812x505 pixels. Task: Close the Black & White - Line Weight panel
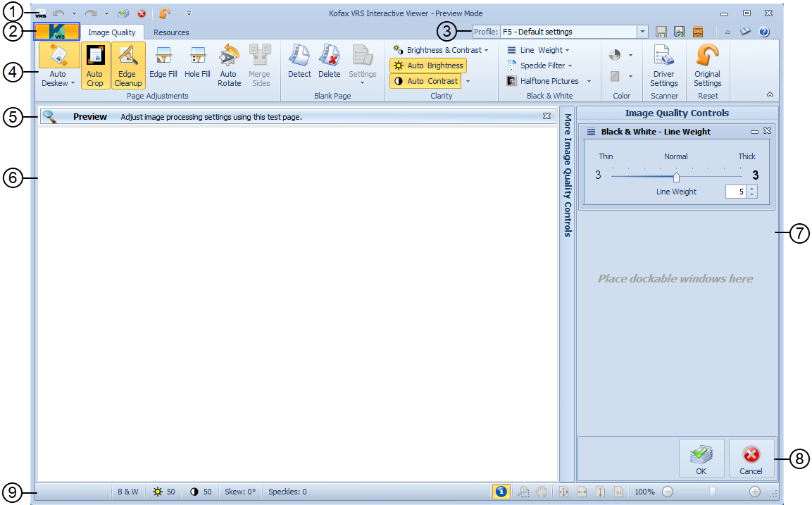coord(768,131)
